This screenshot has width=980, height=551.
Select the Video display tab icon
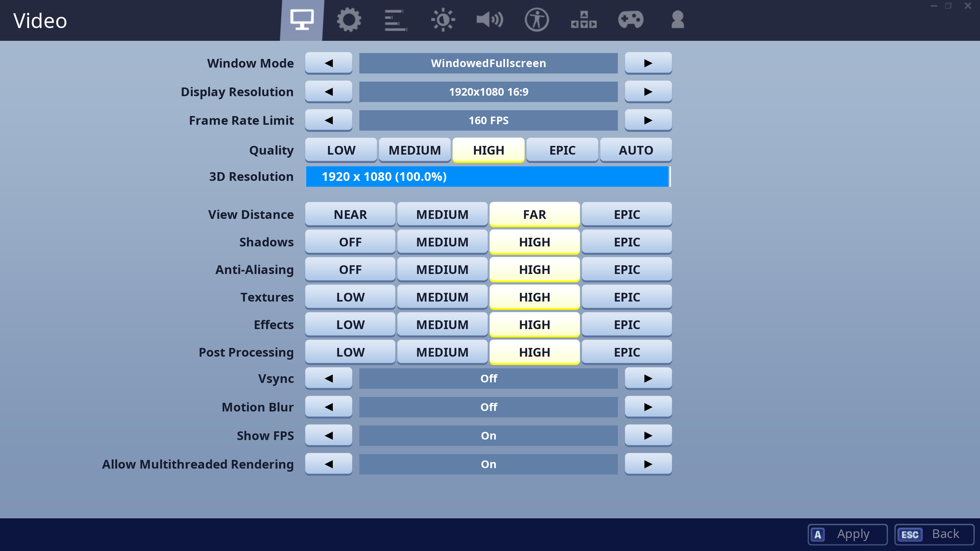[302, 20]
